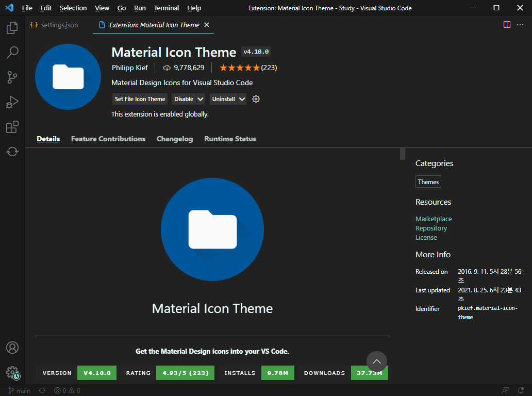Click the five-star rating
This screenshot has height=396, width=532.
click(240, 68)
